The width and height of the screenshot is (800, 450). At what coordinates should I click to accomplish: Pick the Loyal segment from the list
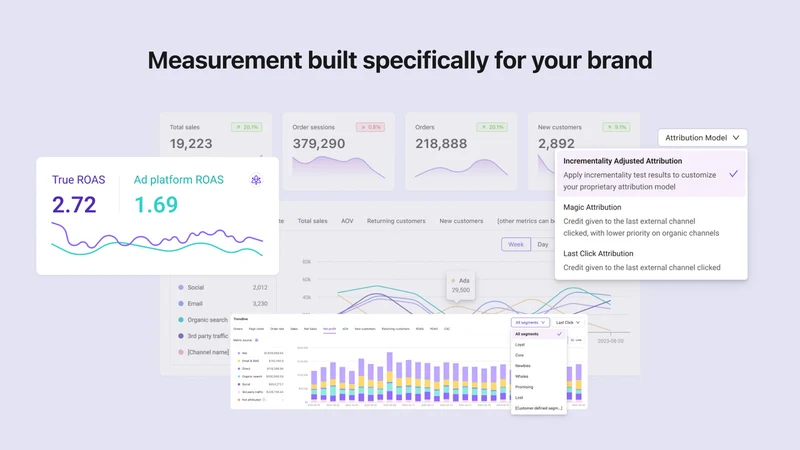[538, 344]
